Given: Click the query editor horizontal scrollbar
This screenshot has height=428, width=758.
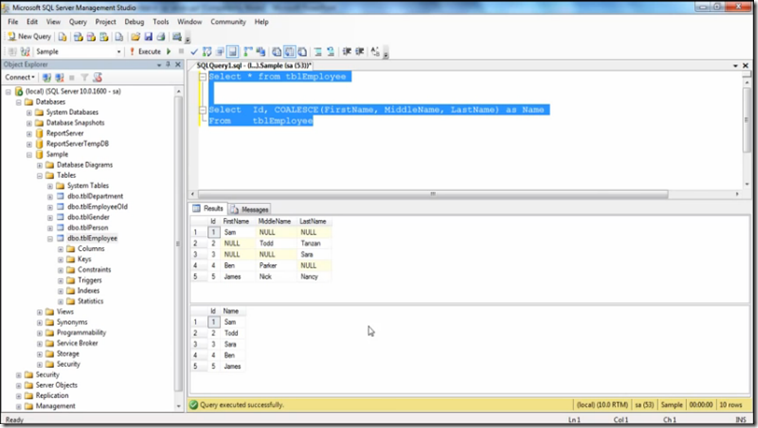Looking at the screenshot, I should [x=433, y=194].
